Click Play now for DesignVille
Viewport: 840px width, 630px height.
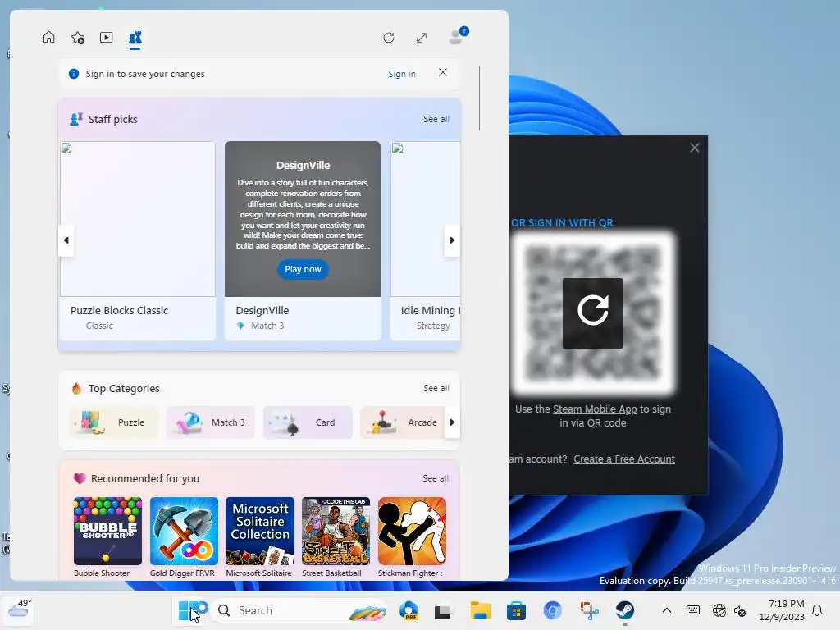coord(303,269)
